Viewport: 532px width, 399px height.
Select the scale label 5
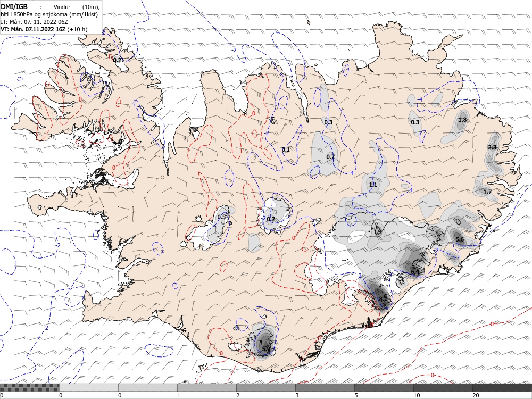click(356, 395)
